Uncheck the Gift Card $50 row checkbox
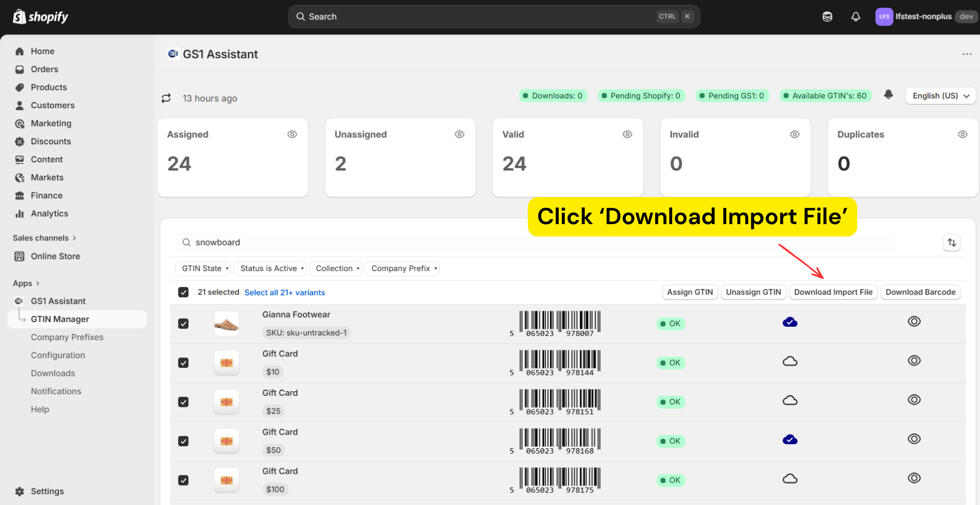 183,441
